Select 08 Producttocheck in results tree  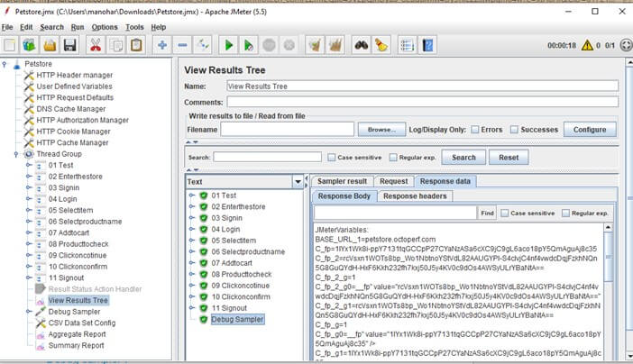[242, 274]
